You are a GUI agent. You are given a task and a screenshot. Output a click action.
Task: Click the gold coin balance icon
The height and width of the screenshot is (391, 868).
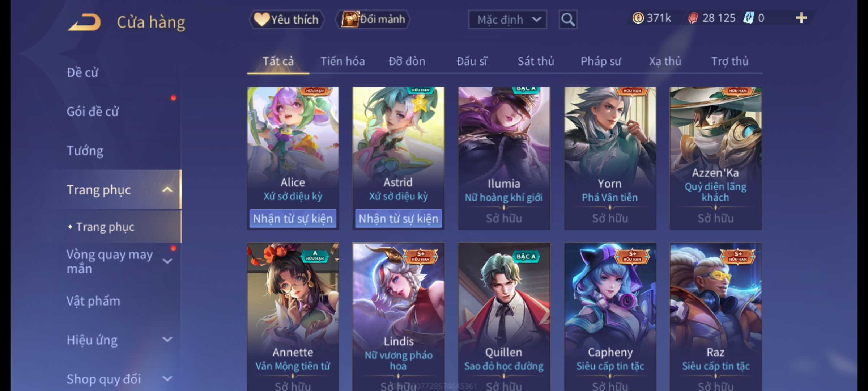click(638, 18)
